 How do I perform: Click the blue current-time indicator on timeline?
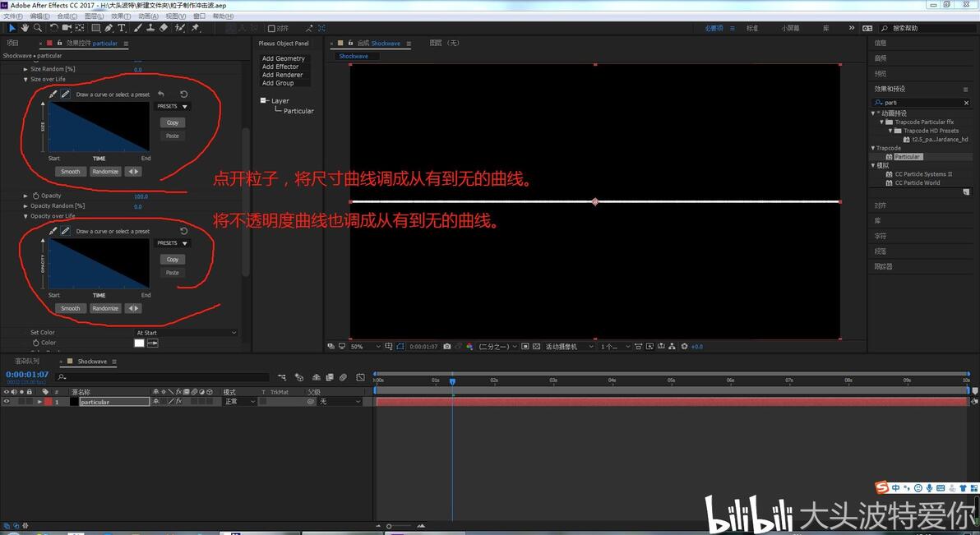tap(452, 381)
